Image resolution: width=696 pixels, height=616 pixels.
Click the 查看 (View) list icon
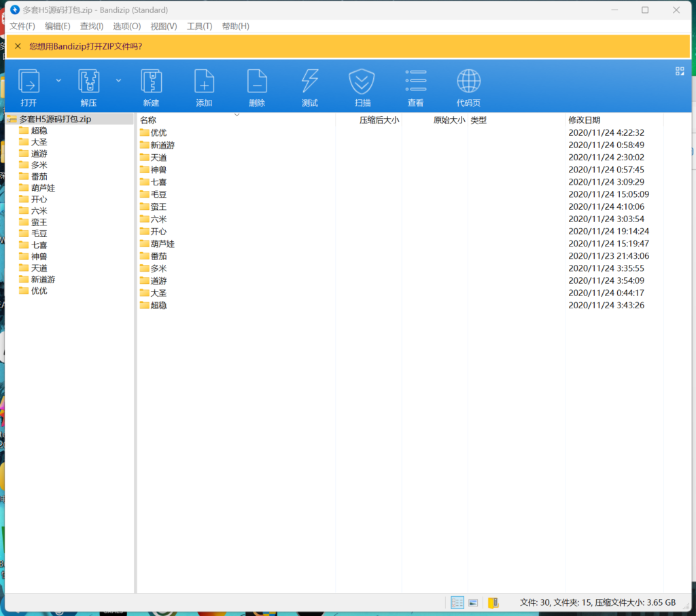tap(415, 82)
